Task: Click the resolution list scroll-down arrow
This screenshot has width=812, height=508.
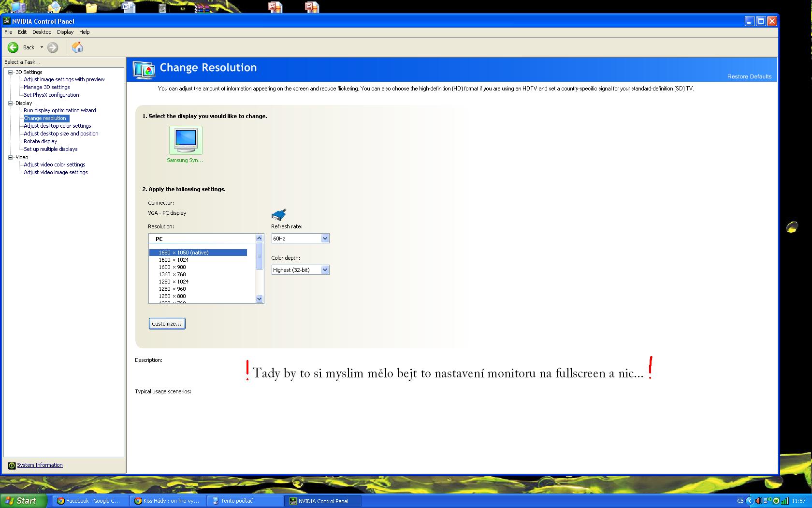Action: click(259, 299)
